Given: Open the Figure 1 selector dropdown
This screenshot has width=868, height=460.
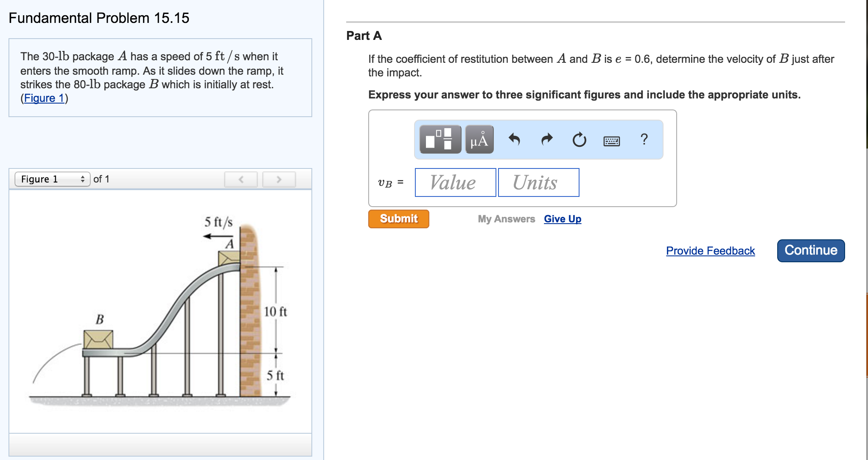Looking at the screenshot, I should (53, 179).
